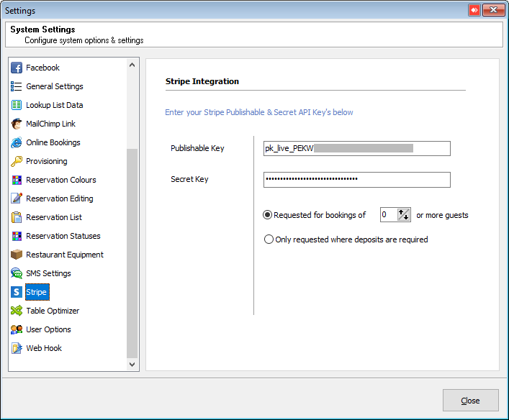Click the Lookup List Data icon
This screenshot has height=420, width=509.
(x=17, y=105)
